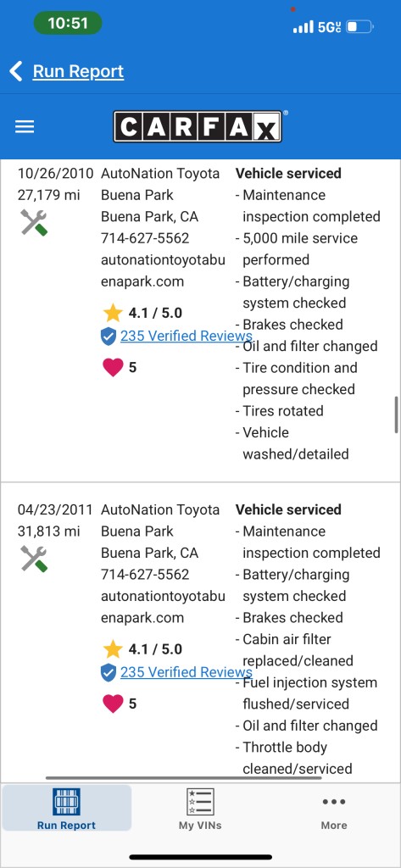Tap the 10:51 time pill in the status bar

pyautogui.click(x=68, y=23)
